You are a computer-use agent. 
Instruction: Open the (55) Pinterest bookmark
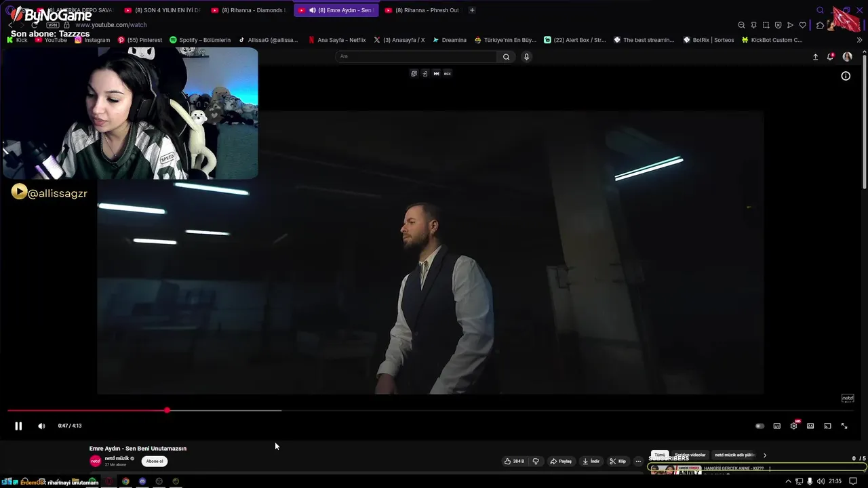(140, 40)
